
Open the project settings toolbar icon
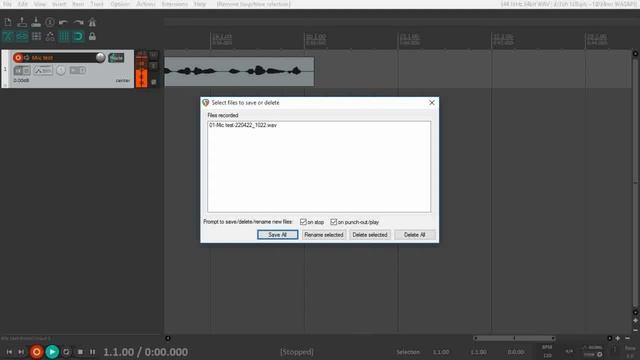50,22
